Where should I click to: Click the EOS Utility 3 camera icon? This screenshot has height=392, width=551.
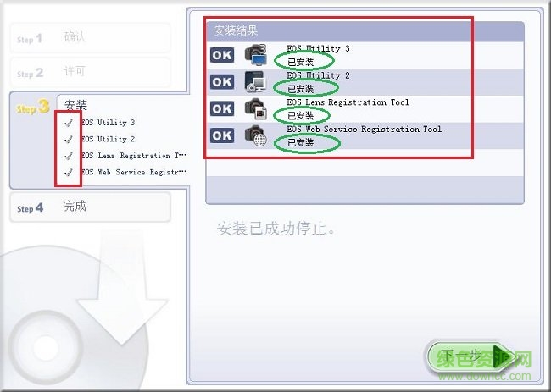pyautogui.click(x=256, y=55)
